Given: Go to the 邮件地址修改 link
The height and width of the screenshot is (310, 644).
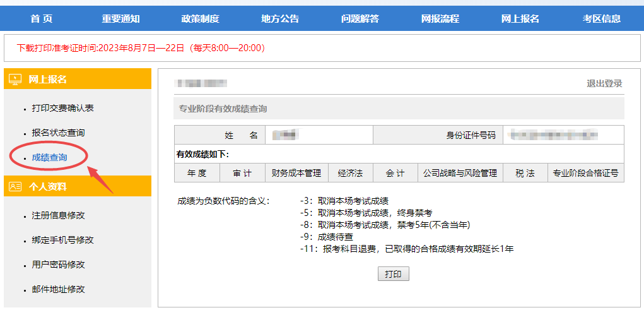Looking at the screenshot, I should pos(58,289).
